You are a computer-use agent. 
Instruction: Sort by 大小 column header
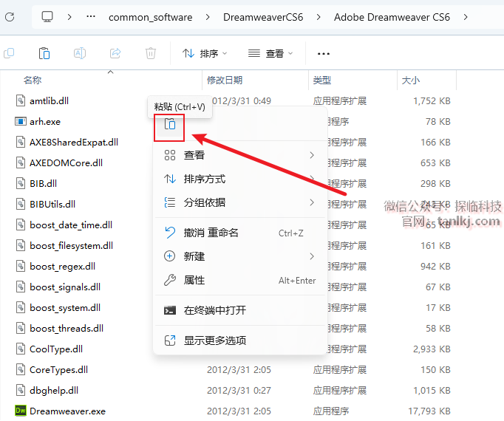[410, 80]
